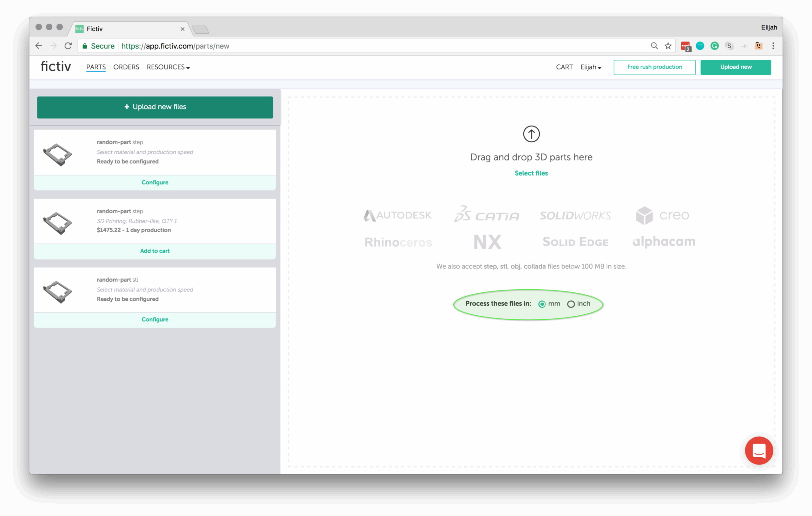The image size is (812, 516).
Task: Open the grey S extension icon
Action: pyautogui.click(x=729, y=46)
